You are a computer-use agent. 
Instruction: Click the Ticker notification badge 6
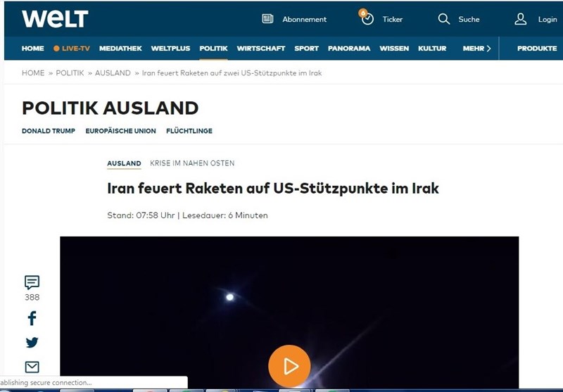click(x=363, y=13)
